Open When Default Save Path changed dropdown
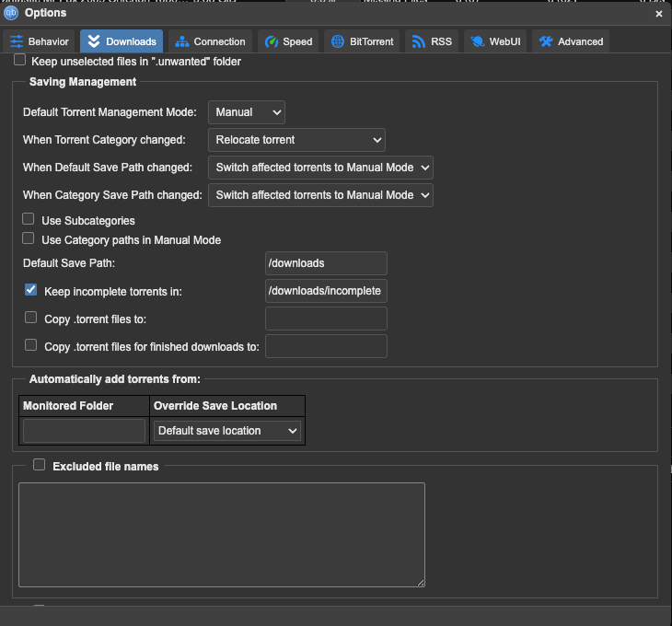 point(320,168)
